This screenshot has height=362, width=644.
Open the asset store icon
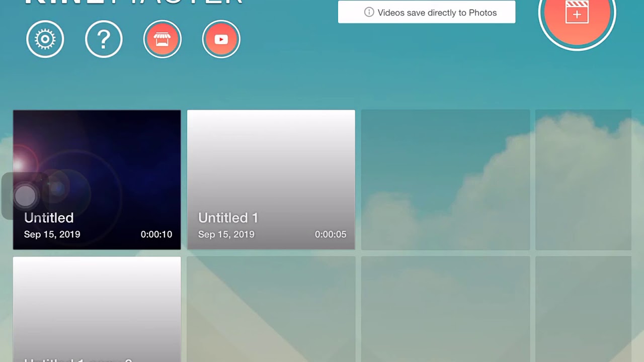tap(163, 39)
